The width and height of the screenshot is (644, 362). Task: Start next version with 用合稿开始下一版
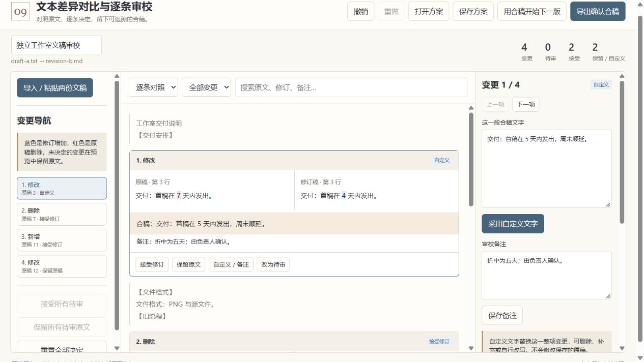tap(532, 11)
